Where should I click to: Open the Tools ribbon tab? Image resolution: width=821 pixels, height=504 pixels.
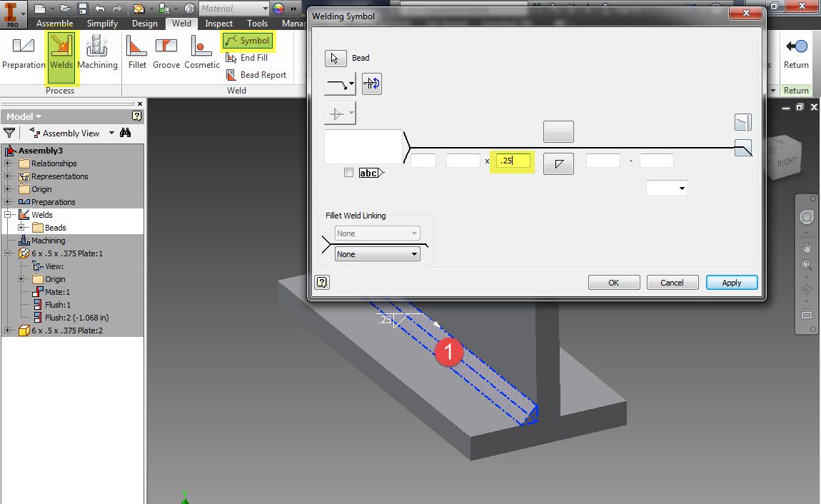[x=257, y=23]
